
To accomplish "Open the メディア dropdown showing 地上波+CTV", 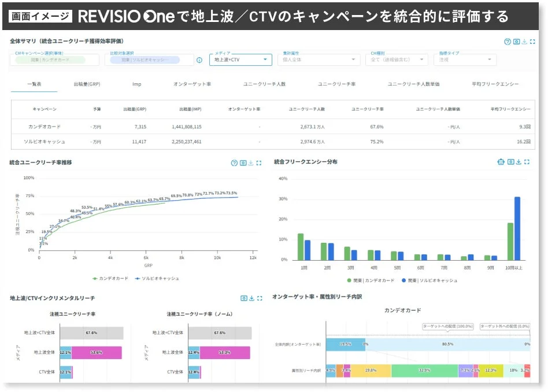I will tap(240, 60).
